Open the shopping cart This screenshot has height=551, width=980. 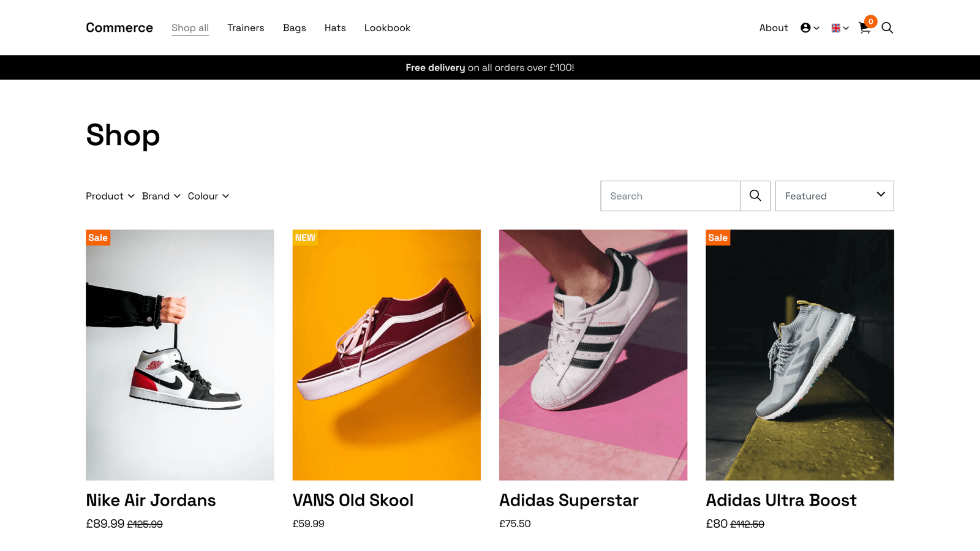pos(865,28)
